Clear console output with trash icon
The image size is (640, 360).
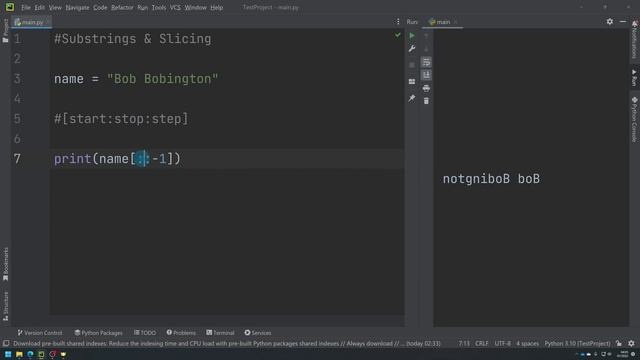point(426,101)
